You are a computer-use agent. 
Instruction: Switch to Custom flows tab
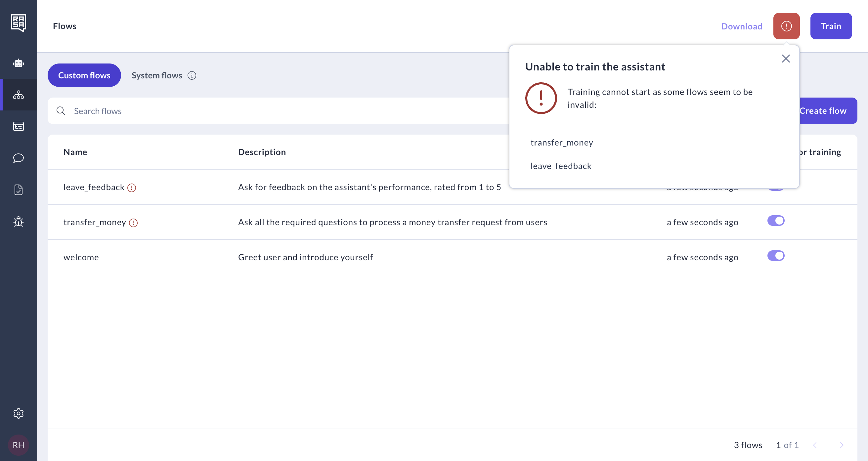(84, 75)
